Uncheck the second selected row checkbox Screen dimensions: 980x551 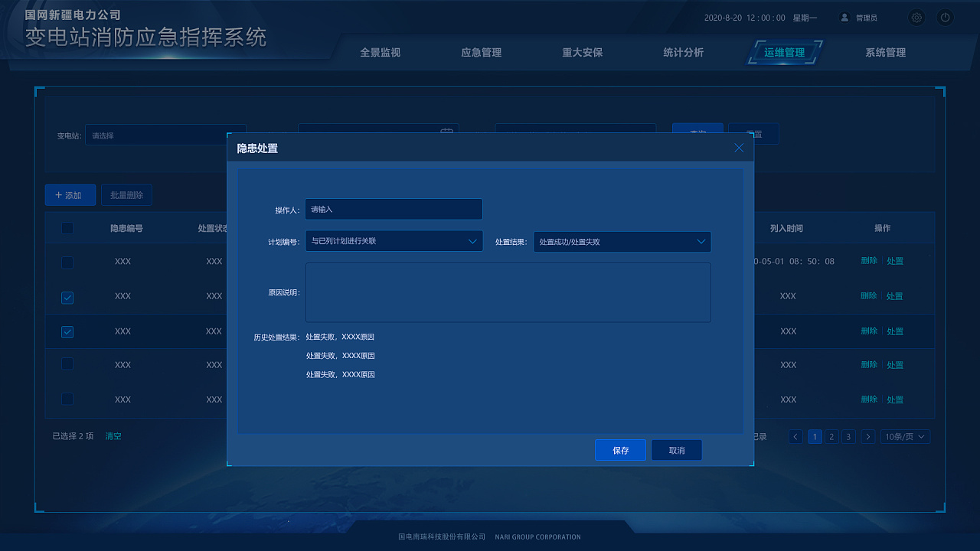click(67, 331)
